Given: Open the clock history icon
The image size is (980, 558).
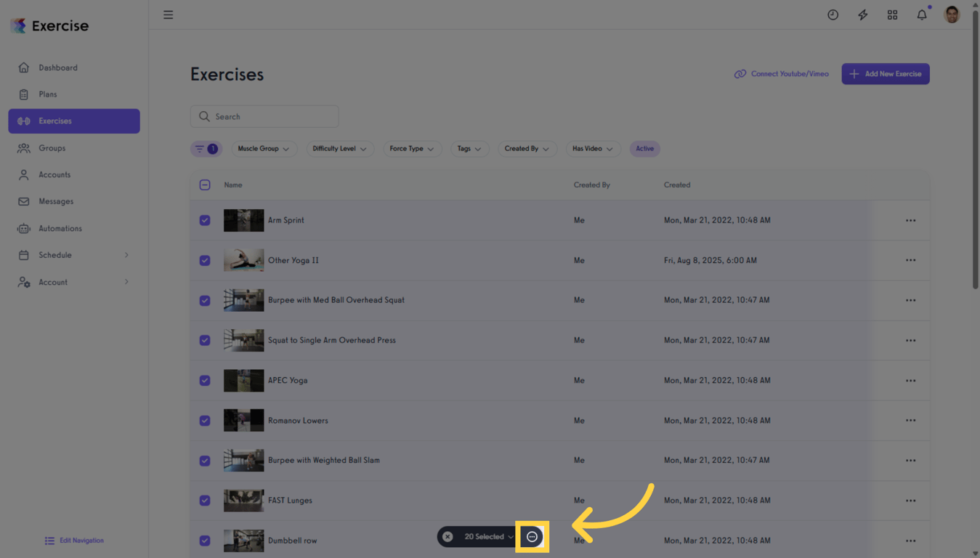Looking at the screenshot, I should (x=833, y=15).
